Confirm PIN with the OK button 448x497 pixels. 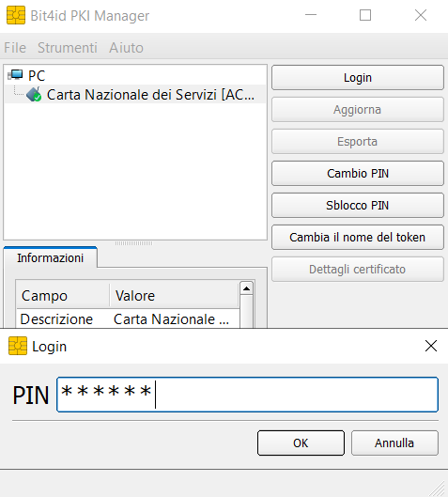coord(301,443)
